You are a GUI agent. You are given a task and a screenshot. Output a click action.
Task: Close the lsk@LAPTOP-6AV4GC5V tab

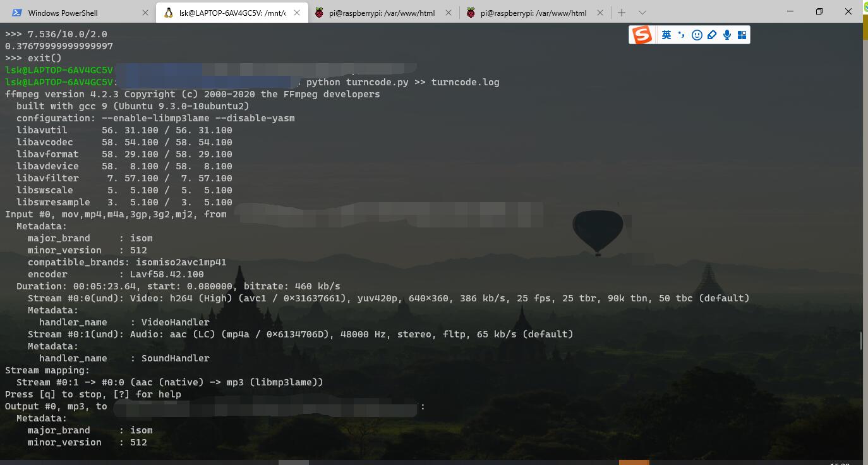[297, 13]
